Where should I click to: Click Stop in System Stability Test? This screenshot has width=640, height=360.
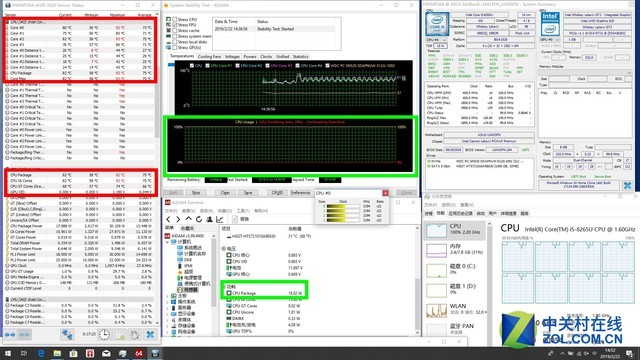coord(196,192)
